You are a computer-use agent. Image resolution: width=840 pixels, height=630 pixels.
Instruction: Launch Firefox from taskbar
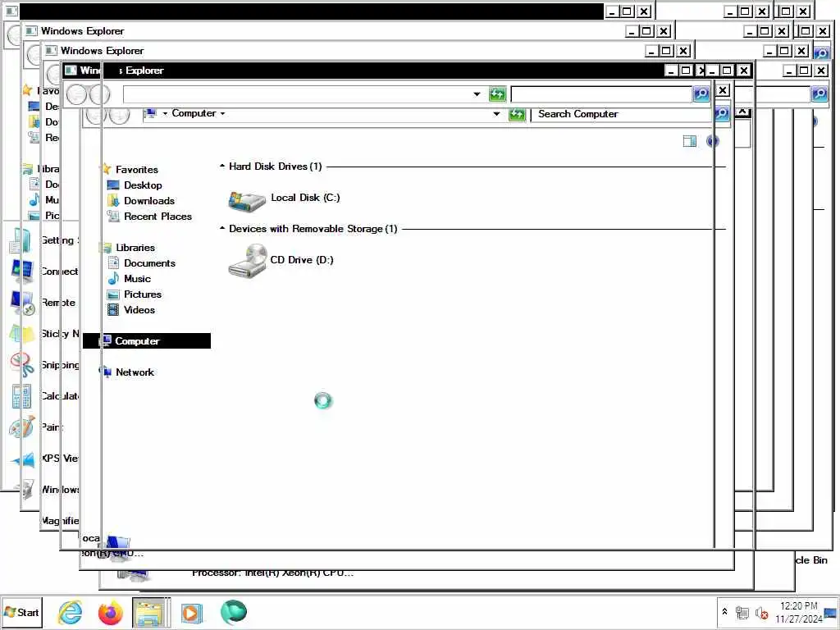(111, 612)
